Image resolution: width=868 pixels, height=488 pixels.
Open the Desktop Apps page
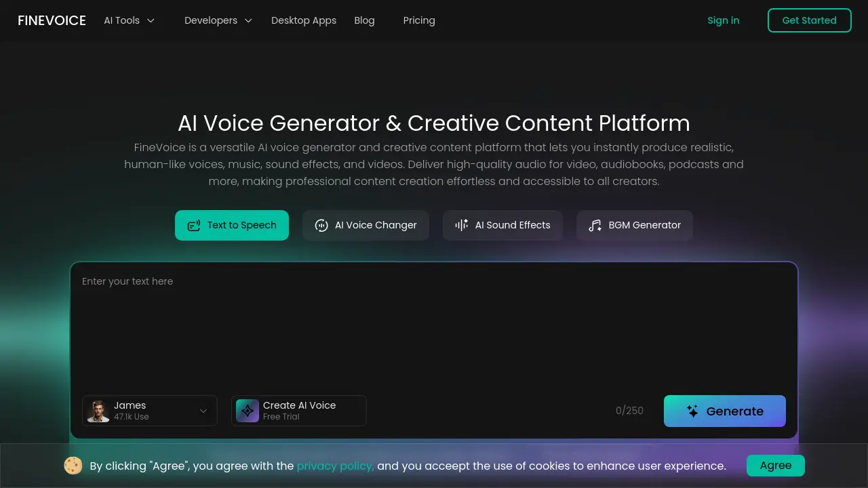tap(304, 20)
